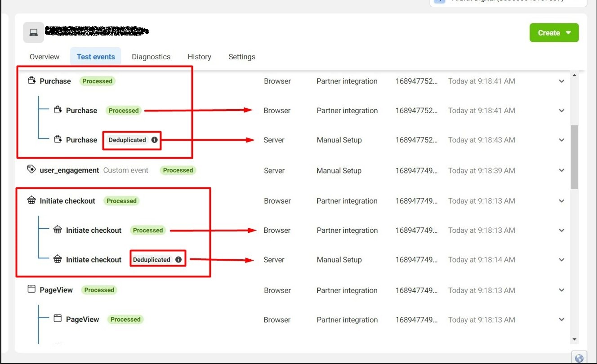The image size is (597, 364).
Task: Open the History tab
Action: tap(199, 57)
